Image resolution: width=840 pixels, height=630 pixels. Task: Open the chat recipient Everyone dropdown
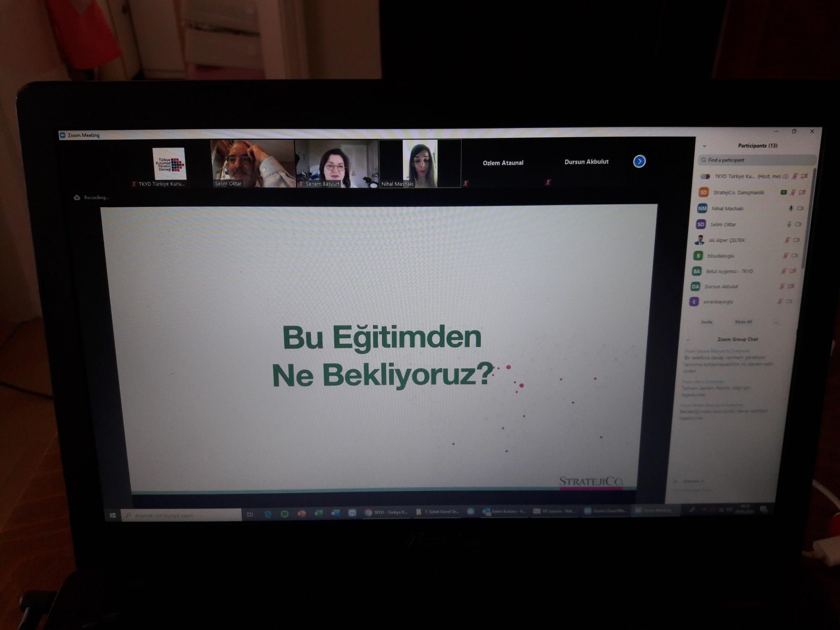tap(693, 481)
